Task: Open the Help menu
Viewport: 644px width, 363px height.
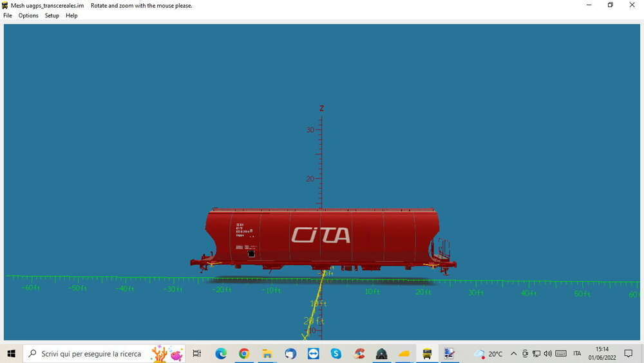Action: pos(71,15)
